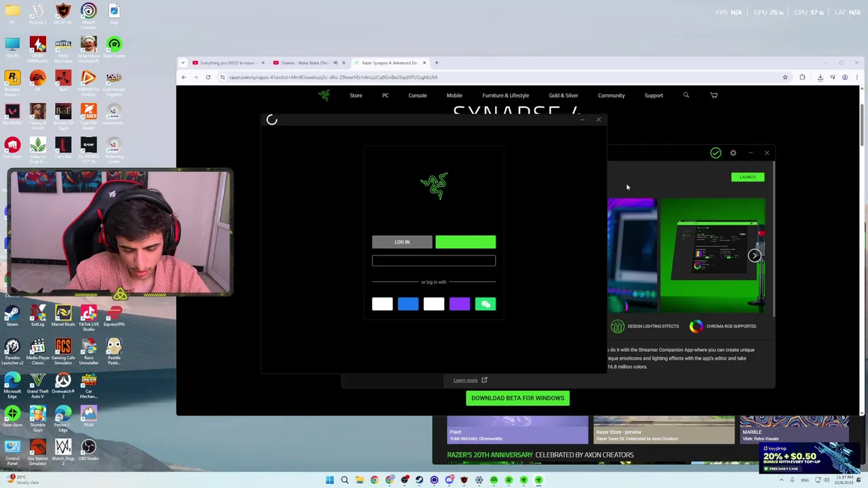
Task: Go back in browser history
Action: click(x=184, y=77)
